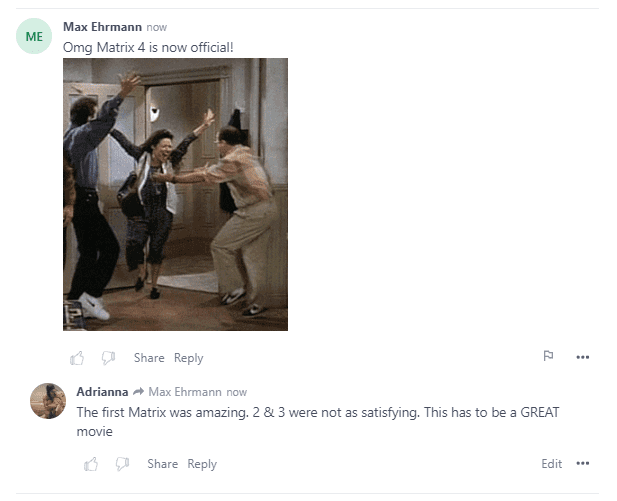Image resolution: width=617 pixels, height=501 pixels.
Task: Open Adrianna's profile picture
Action: (48, 401)
